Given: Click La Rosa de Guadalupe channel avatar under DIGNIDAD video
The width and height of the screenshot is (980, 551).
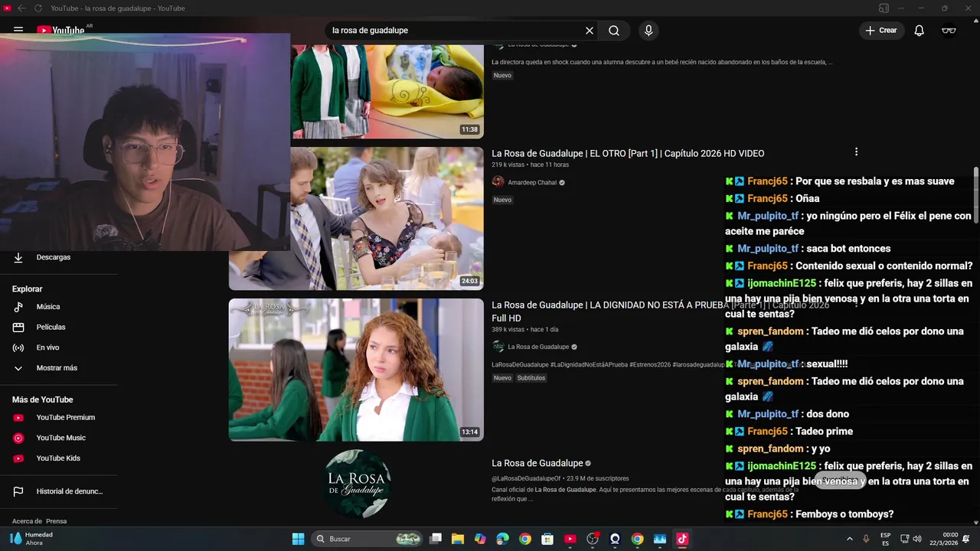Looking at the screenshot, I should click(498, 347).
